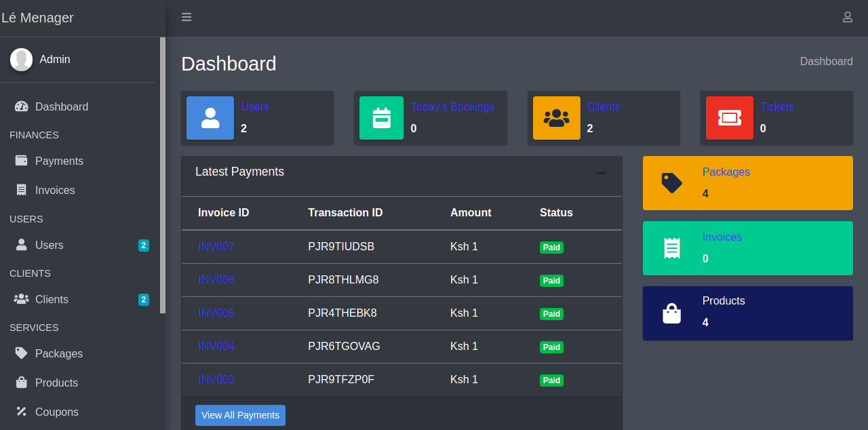Click the Paid badge for INV006

coord(551,281)
